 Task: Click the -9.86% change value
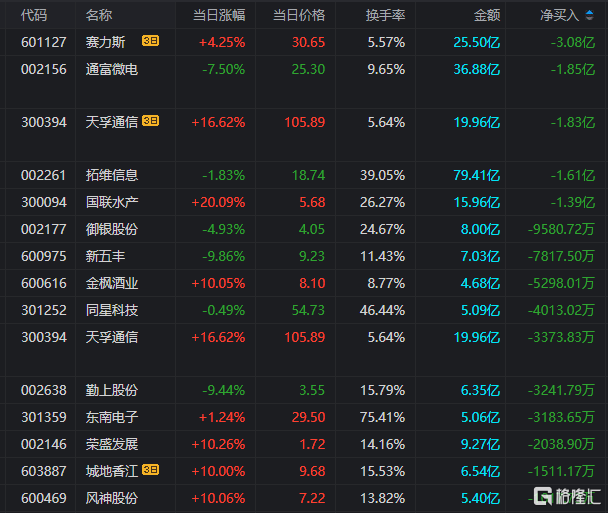point(224,256)
